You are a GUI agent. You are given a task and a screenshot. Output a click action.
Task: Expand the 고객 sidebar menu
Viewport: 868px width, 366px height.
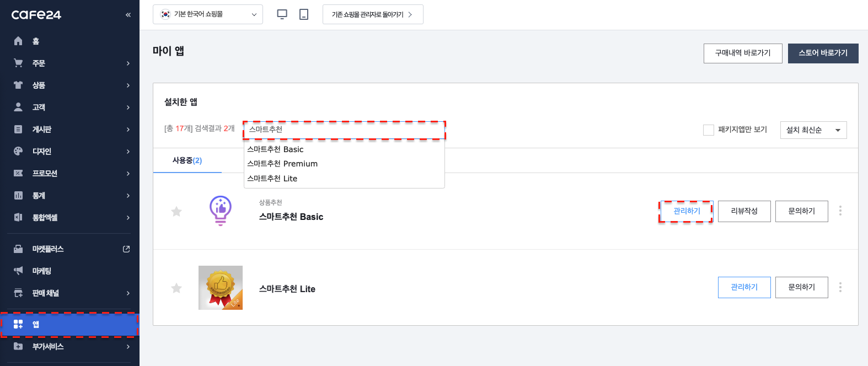(x=128, y=107)
